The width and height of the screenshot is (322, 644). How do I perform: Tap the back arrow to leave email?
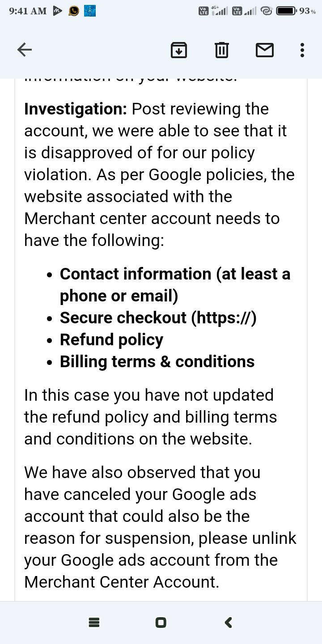pos(25,50)
